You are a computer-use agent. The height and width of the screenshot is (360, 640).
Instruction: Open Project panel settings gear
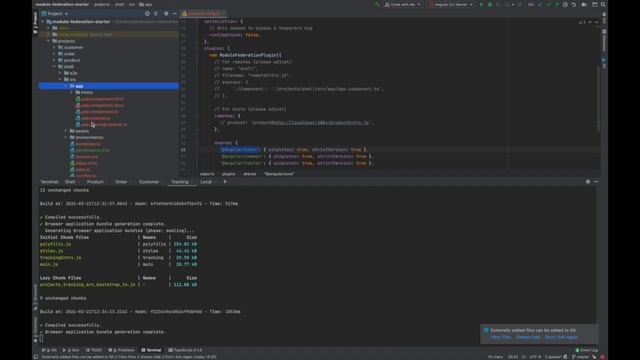pos(166,13)
